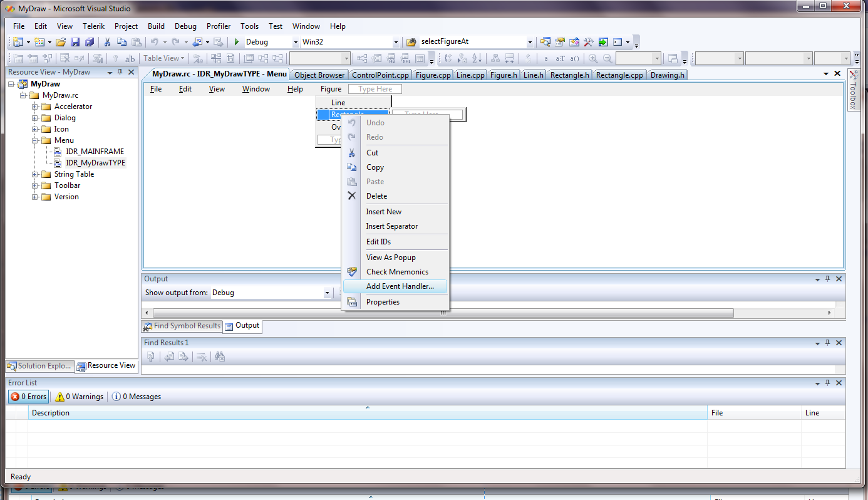868x500 pixels.
Task: Open the Win32 platform dropdown
Action: 396,42
